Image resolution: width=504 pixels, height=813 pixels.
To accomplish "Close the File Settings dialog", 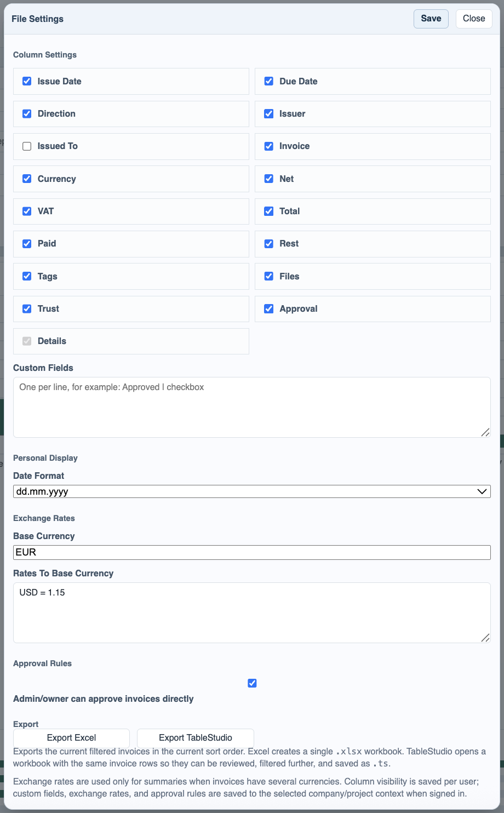I will 474,19.
